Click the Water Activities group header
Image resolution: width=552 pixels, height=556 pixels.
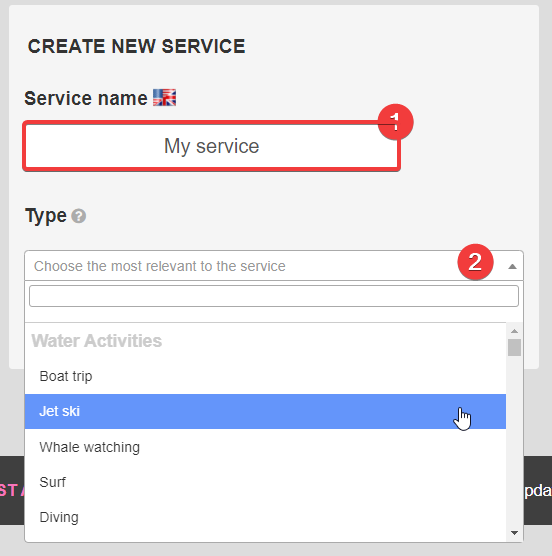point(96,341)
